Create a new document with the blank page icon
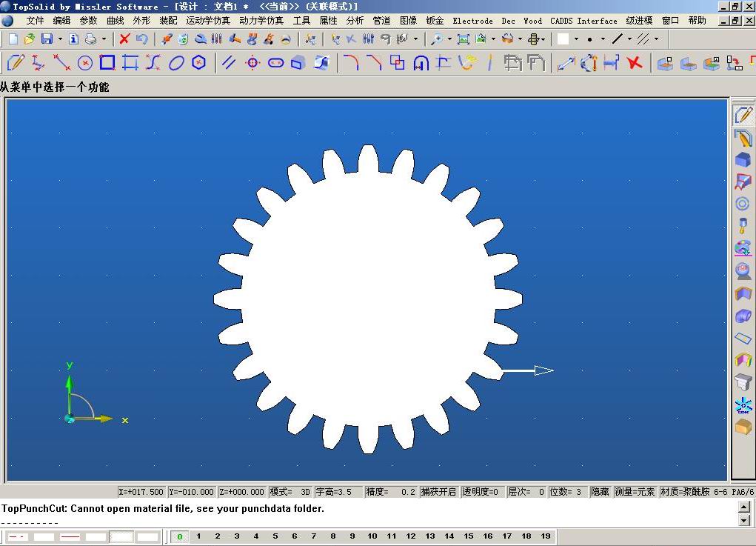The height and width of the screenshot is (546, 756). click(13, 39)
